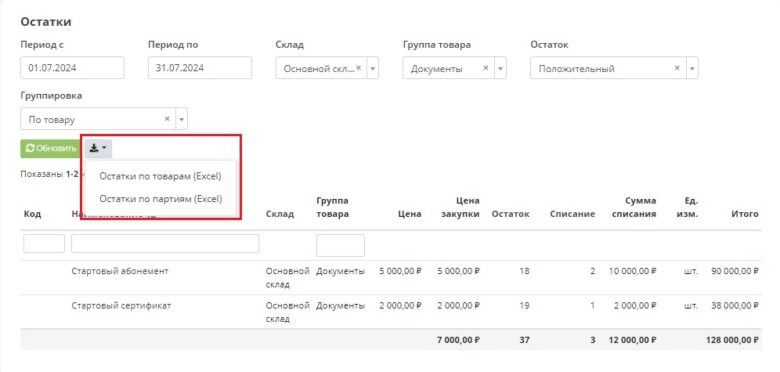Screen dimensions: 780x372
Task: Click 10 000,00 ₽ write-off sum cell
Action: point(632,272)
